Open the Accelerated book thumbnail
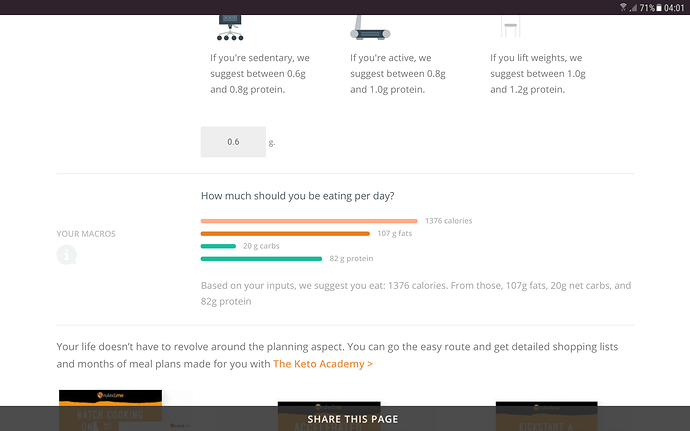Screen dimensions: 690x431 click(x=329, y=416)
